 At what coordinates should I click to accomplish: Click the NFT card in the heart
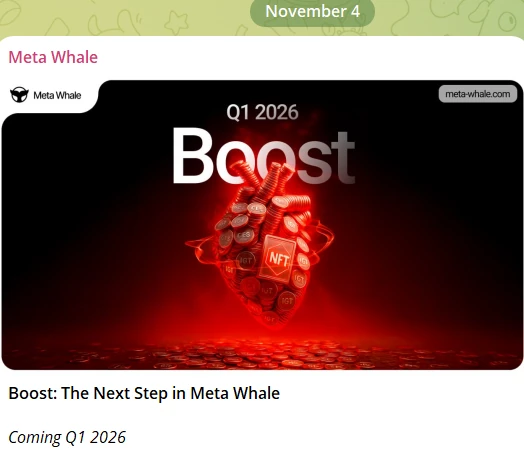tap(278, 258)
